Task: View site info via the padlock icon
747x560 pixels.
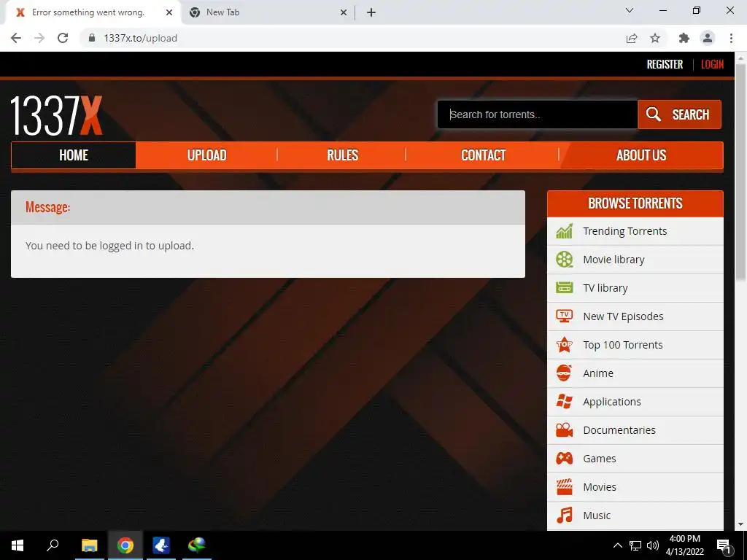Action: point(92,38)
